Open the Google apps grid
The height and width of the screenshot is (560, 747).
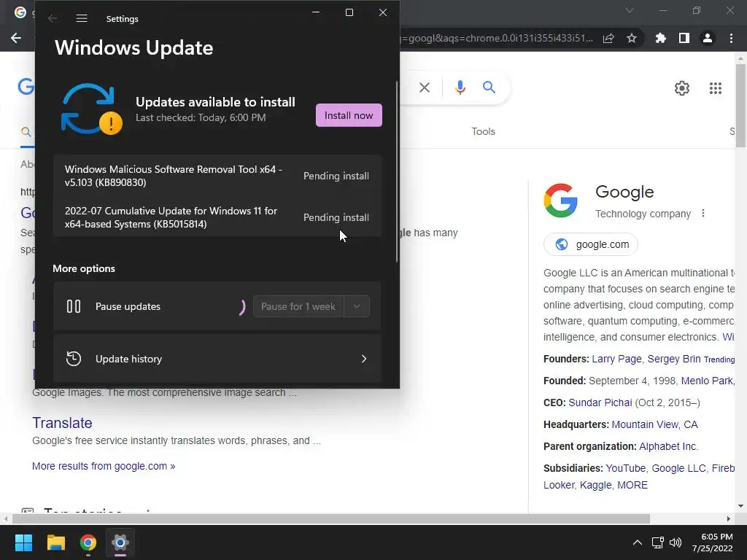(716, 88)
